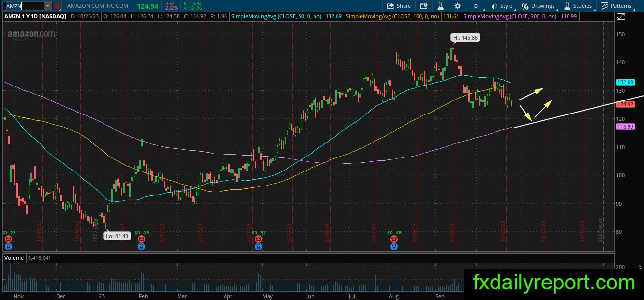Click the AMAZON COM INC COM name
The height and width of the screenshot is (300, 644).
click(97, 6)
